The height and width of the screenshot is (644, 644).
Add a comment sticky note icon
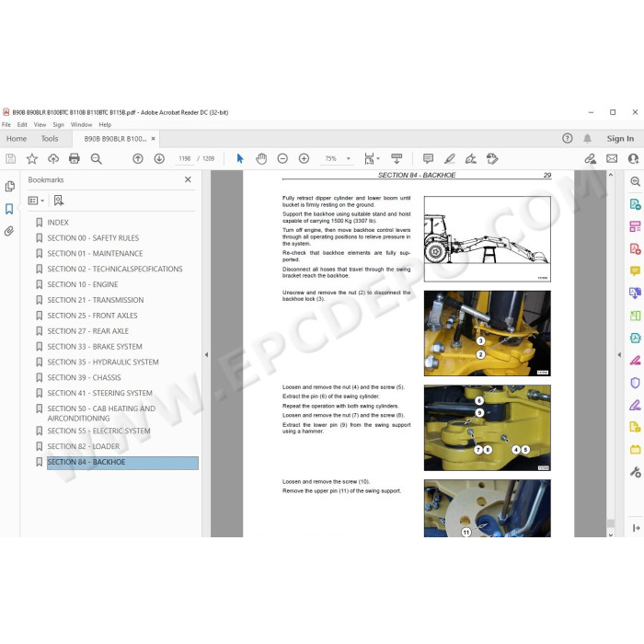pos(428,158)
